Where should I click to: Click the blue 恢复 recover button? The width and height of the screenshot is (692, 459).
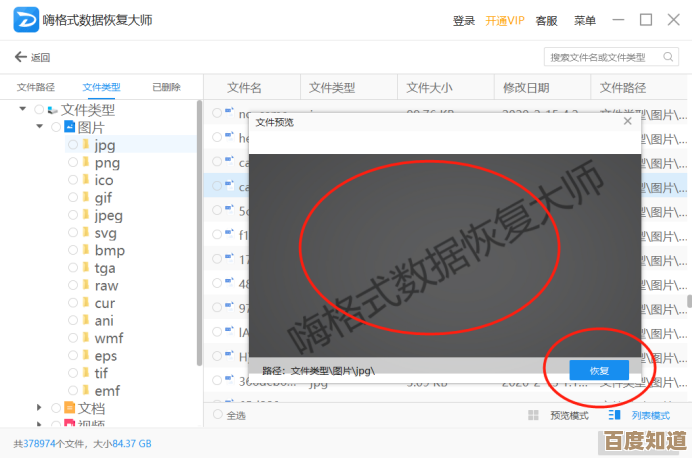click(599, 370)
